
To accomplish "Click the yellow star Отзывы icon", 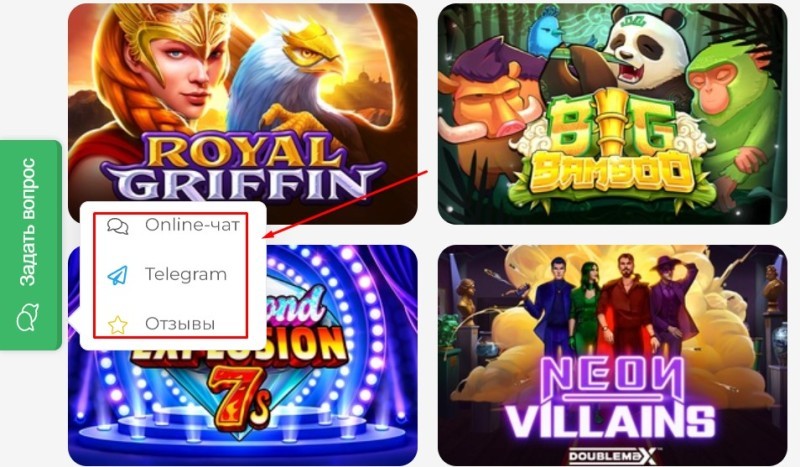I will tap(117, 325).
